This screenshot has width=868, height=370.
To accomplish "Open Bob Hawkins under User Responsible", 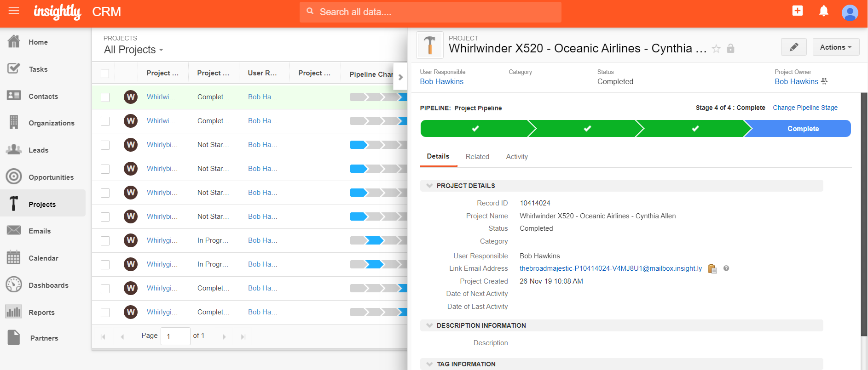I will 441,82.
